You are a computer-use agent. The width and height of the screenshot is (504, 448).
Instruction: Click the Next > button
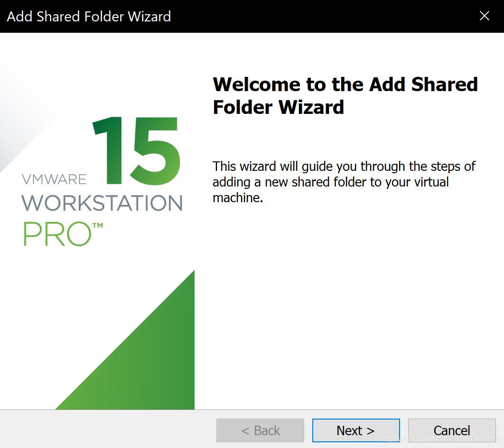[x=356, y=430]
